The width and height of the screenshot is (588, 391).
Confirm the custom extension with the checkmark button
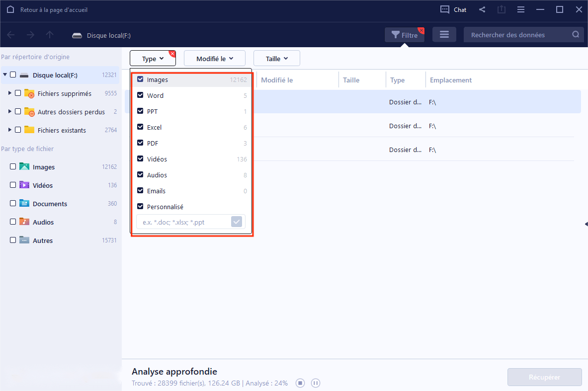coord(237,222)
